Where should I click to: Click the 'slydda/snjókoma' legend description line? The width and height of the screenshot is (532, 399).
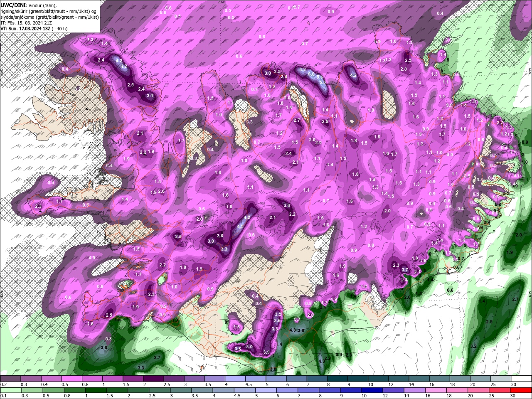(49, 17)
